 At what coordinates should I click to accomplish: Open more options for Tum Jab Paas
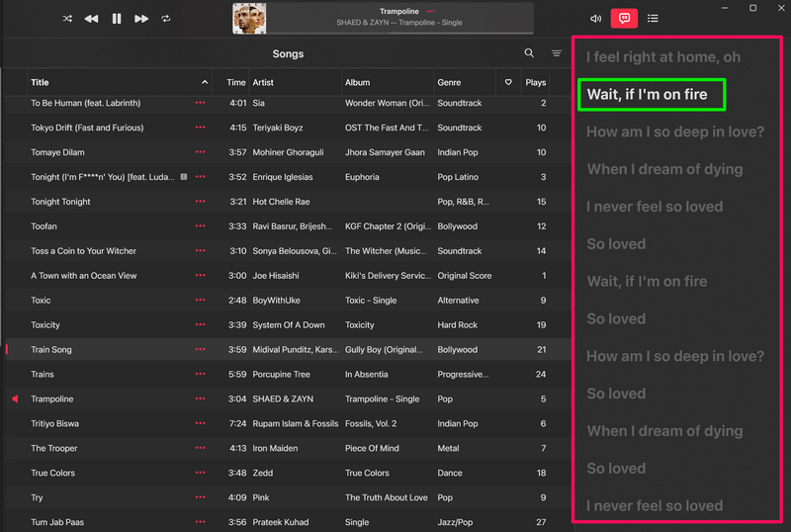pos(201,522)
